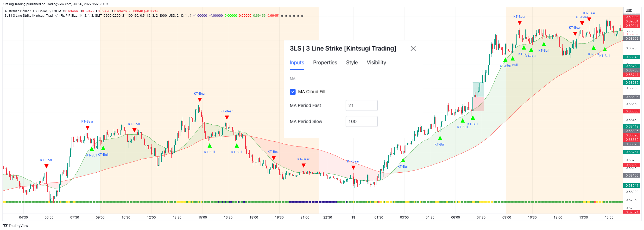Click the 0.68595 gray price tag

coord(632,97)
